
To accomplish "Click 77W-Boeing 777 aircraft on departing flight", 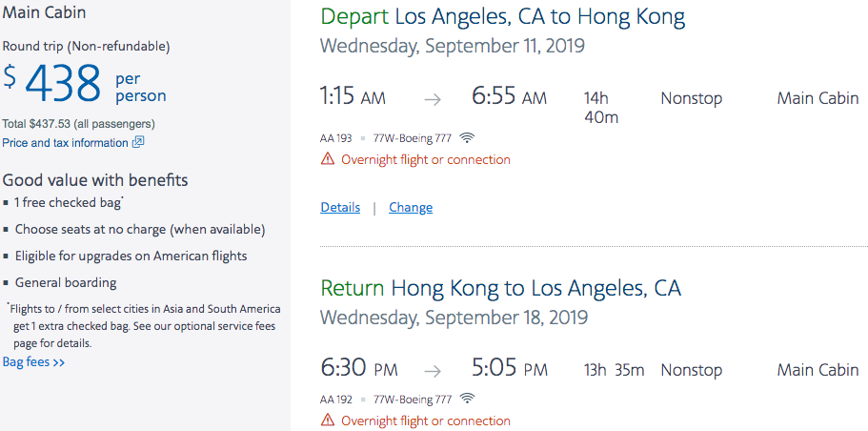I will 413,138.
